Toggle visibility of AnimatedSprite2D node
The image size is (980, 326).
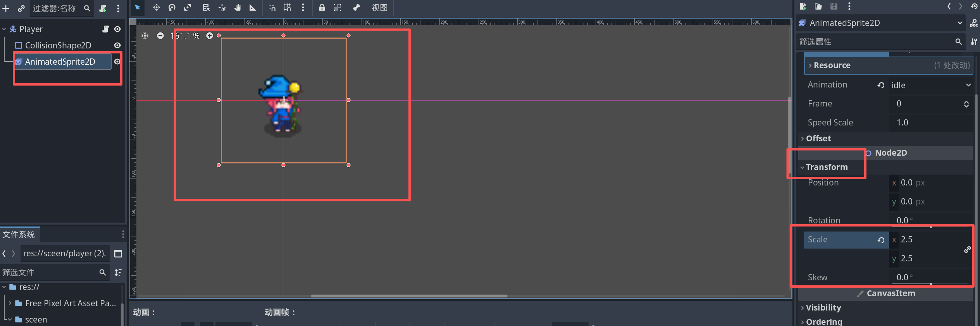(117, 62)
